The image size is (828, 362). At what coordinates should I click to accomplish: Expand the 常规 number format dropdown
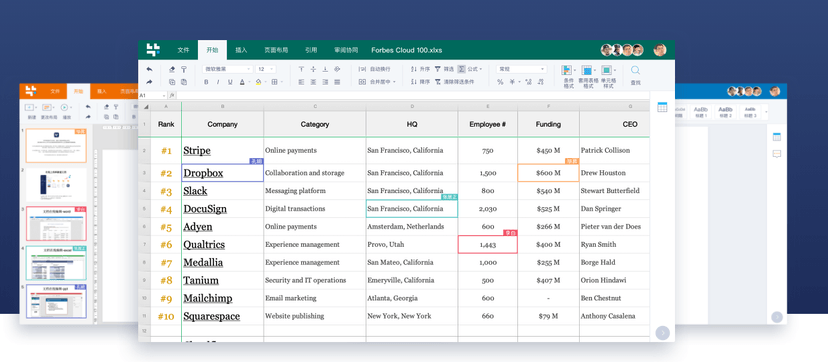click(521, 69)
